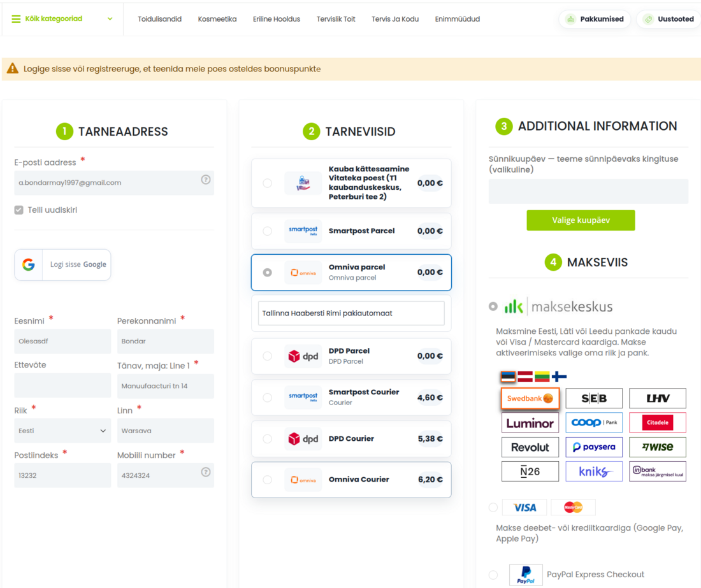Click the help icon in the e-mail field

206,180
